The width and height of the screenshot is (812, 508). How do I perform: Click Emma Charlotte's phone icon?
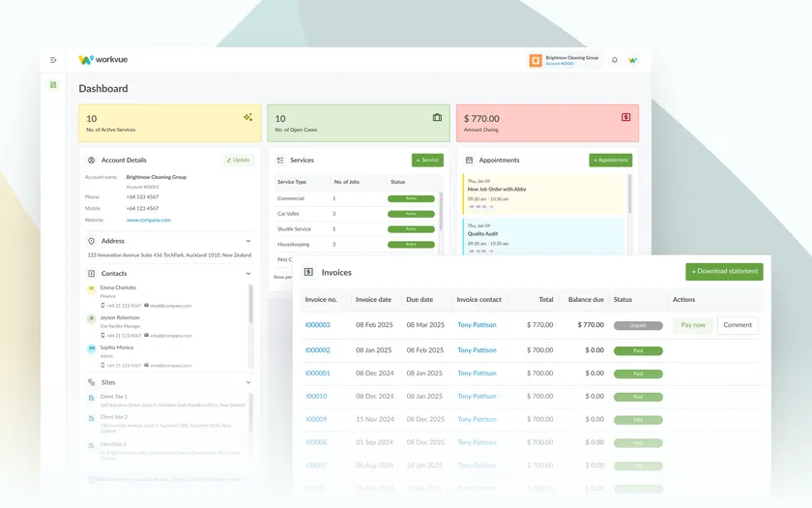coord(102,306)
